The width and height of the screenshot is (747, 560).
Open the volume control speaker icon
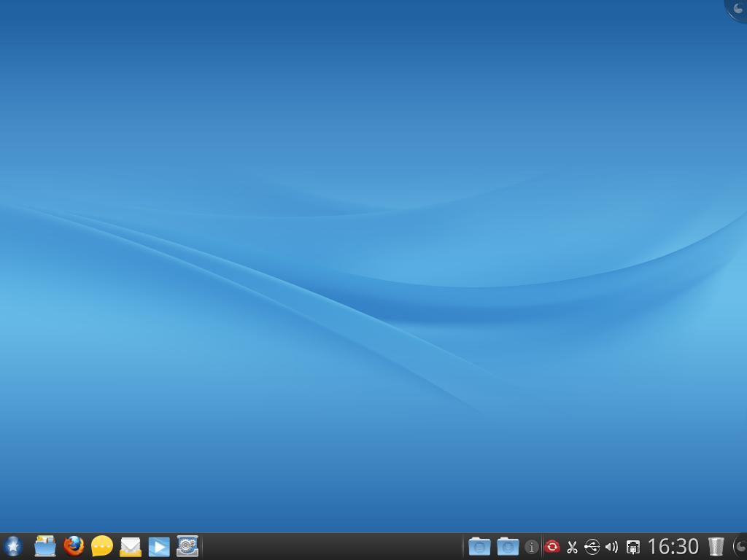pyautogui.click(x=612, y=546)
